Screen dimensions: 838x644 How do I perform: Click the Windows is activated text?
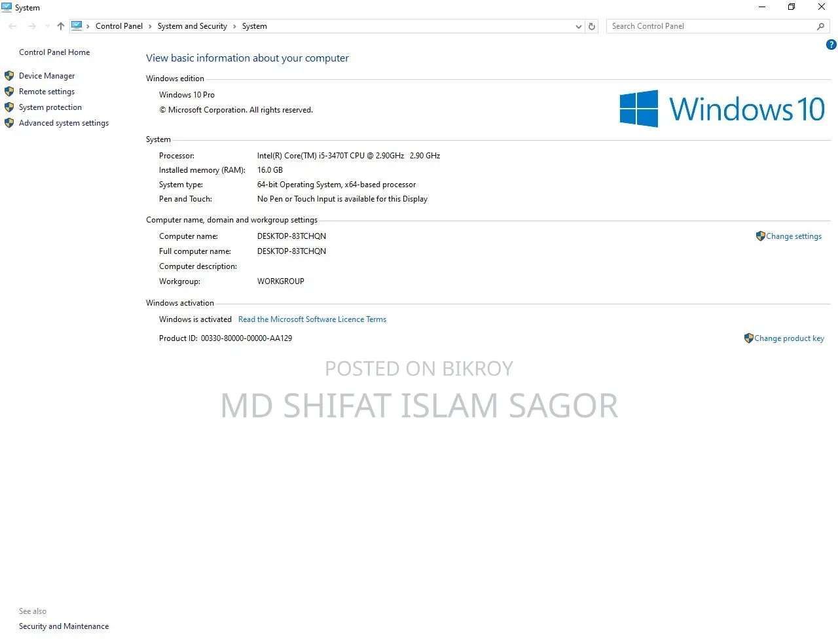pyautogui.click(x=195, y=319)
